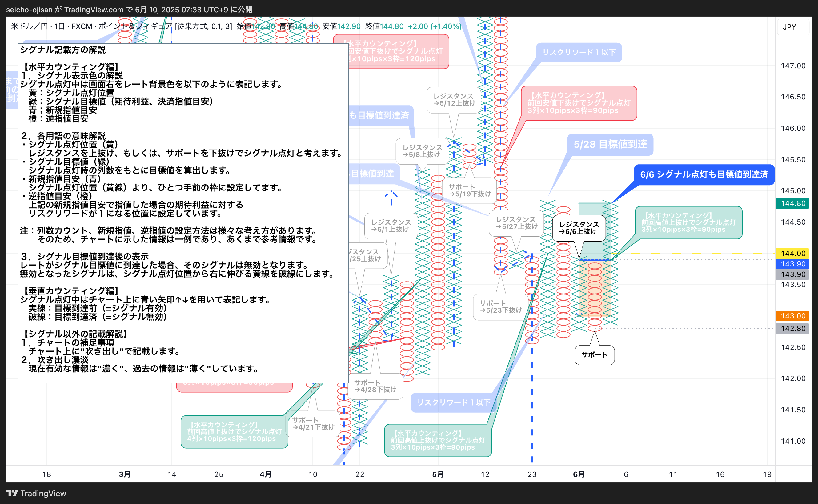Click the yellow 144.00 price label
This screenshot has height=504, width=818.
792,253
